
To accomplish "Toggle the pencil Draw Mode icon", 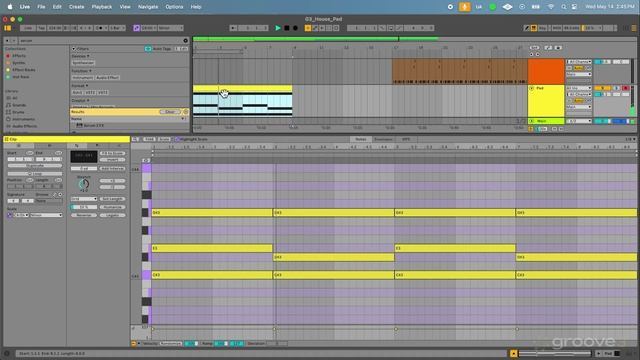I will (x=527, y=28).
